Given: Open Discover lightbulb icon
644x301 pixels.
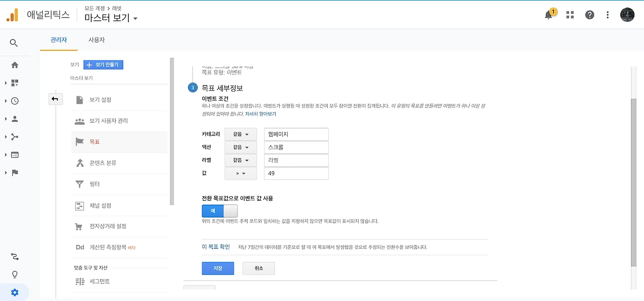Looking at the screenshot, I should pos(15,274).
